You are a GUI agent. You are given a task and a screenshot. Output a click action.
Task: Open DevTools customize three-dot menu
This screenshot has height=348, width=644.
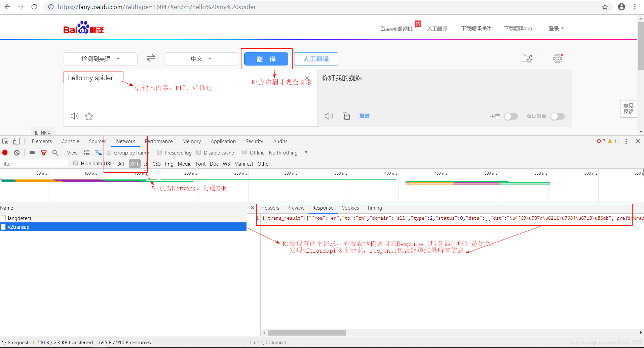pos(626,141)
